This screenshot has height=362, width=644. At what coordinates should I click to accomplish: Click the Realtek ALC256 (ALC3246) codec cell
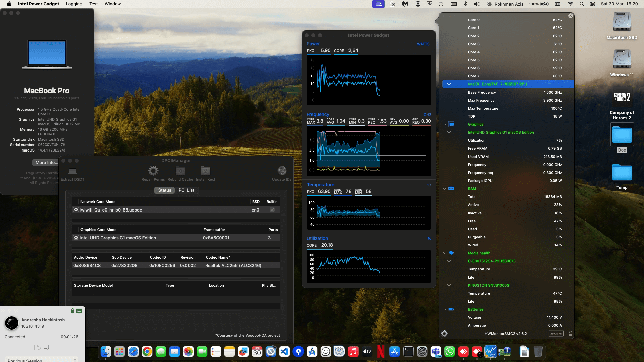(x=233, y=265)
